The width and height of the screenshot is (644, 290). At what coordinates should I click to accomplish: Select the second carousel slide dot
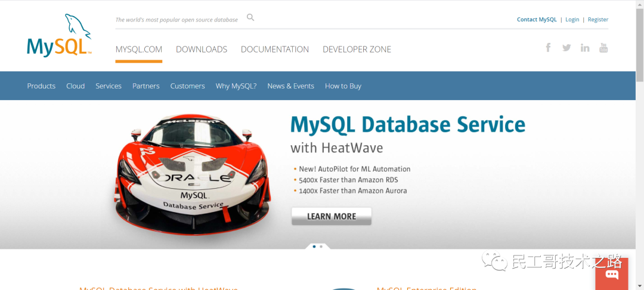click(x=321, y=247)
